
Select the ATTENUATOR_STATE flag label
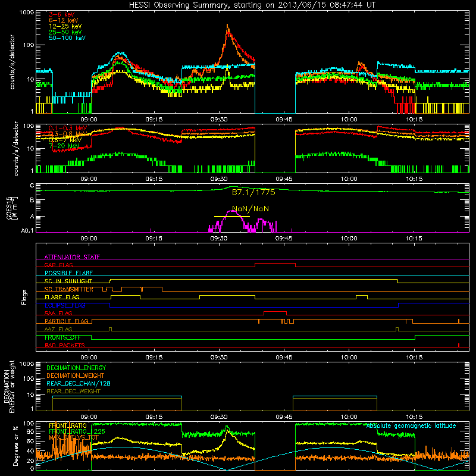pos(72,257)
